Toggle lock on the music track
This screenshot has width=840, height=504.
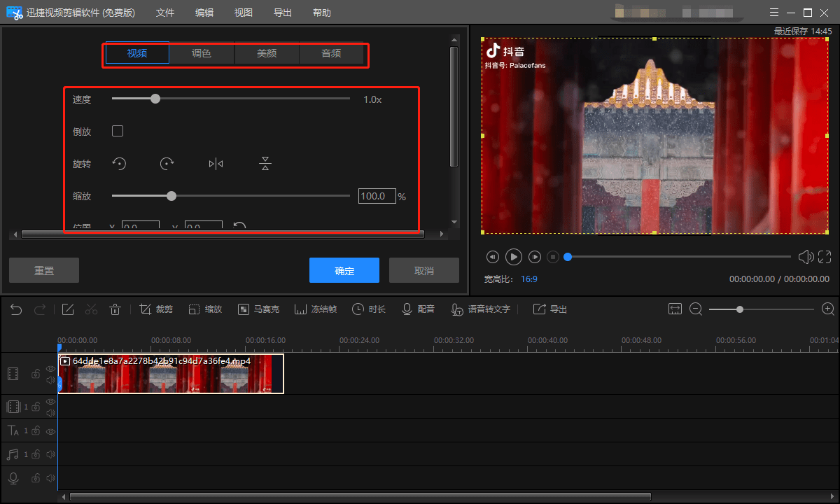tap(36, 454)
